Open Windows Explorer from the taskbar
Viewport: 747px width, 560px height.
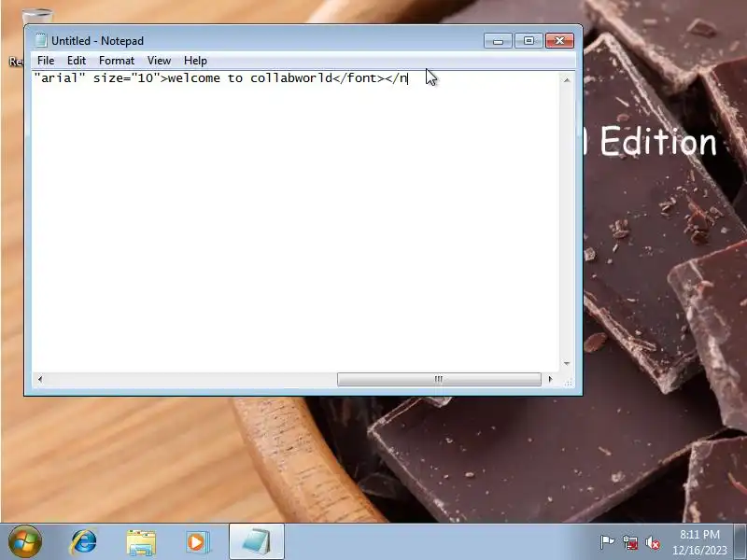click(141, 542)
